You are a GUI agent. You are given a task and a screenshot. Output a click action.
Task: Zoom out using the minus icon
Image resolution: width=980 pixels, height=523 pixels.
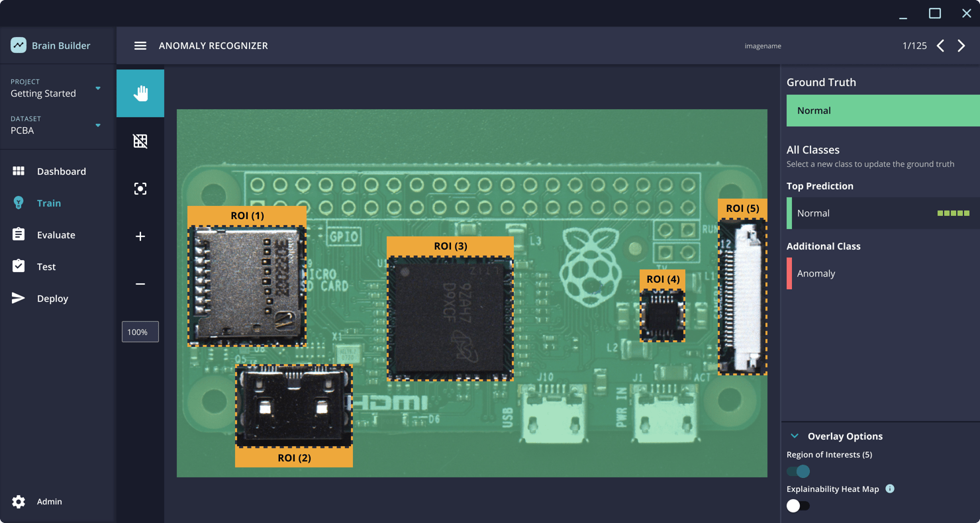pyautogui.click(x=140, y=283)
